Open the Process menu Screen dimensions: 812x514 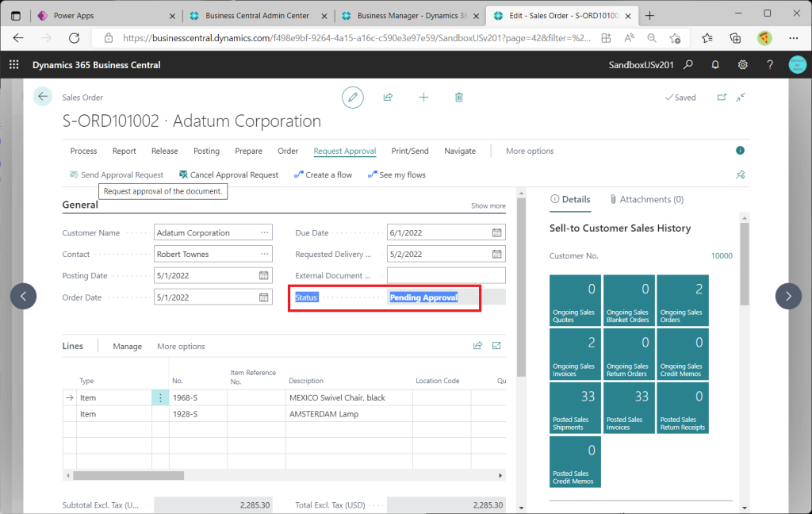pos(83,151)
